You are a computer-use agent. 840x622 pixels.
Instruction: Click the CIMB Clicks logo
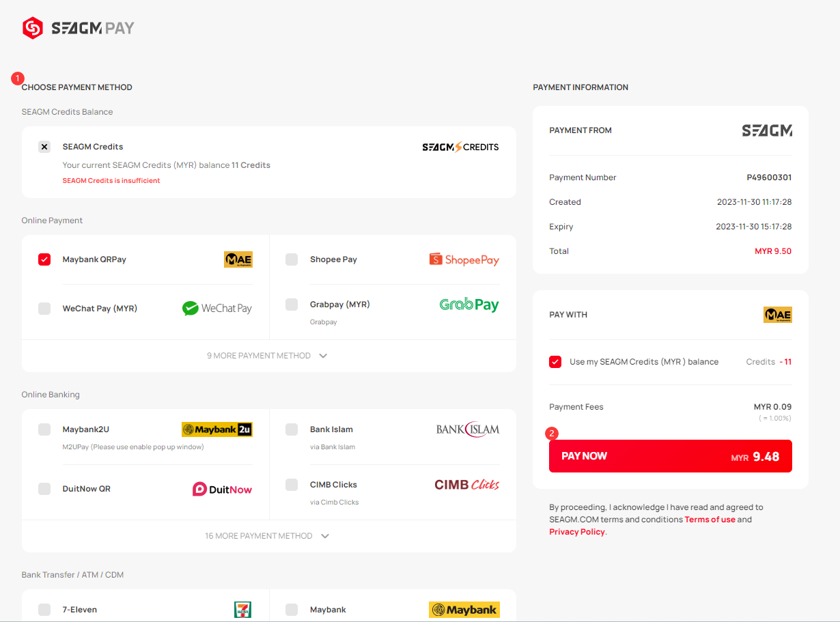tap(467, 485)
